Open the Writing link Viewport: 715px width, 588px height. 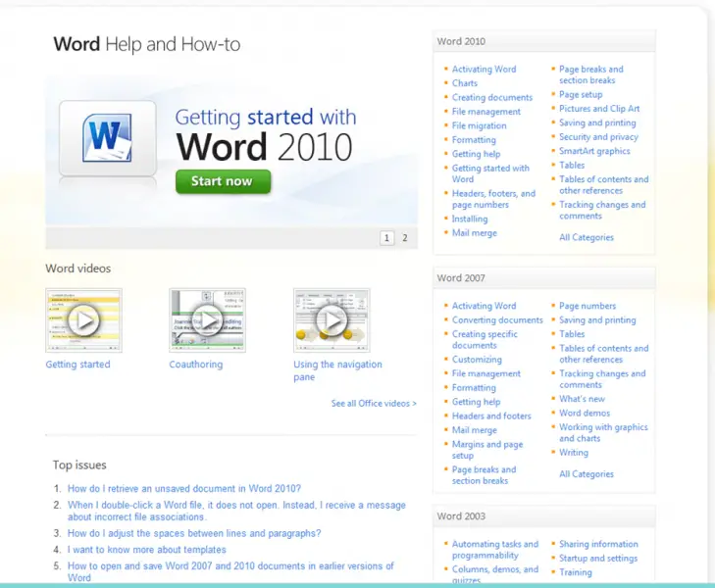click(574, 453)
